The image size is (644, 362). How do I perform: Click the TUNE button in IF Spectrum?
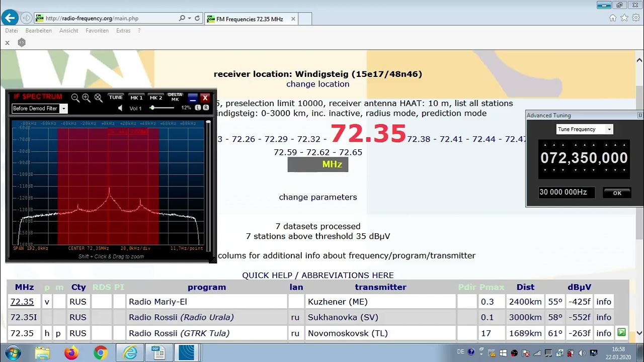116,98
